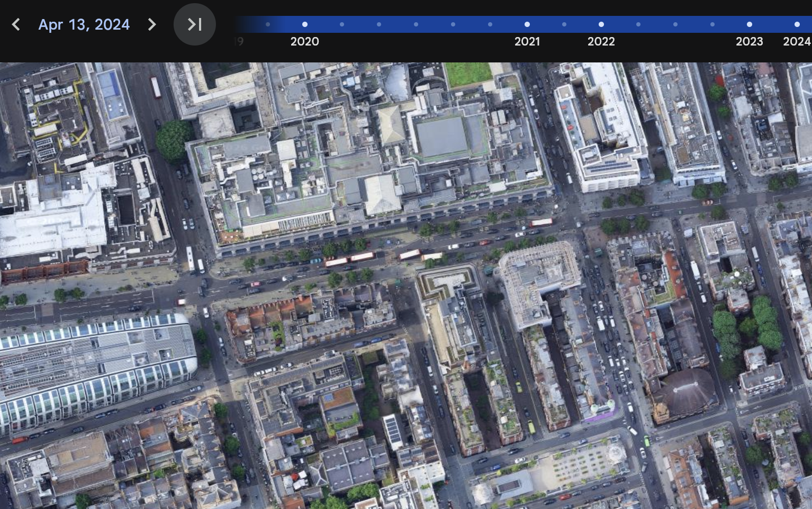Viewport: 812px width, 509px height.
Task: Pick the middle dot between 2020 and 2021
Action: click(416, 24)
